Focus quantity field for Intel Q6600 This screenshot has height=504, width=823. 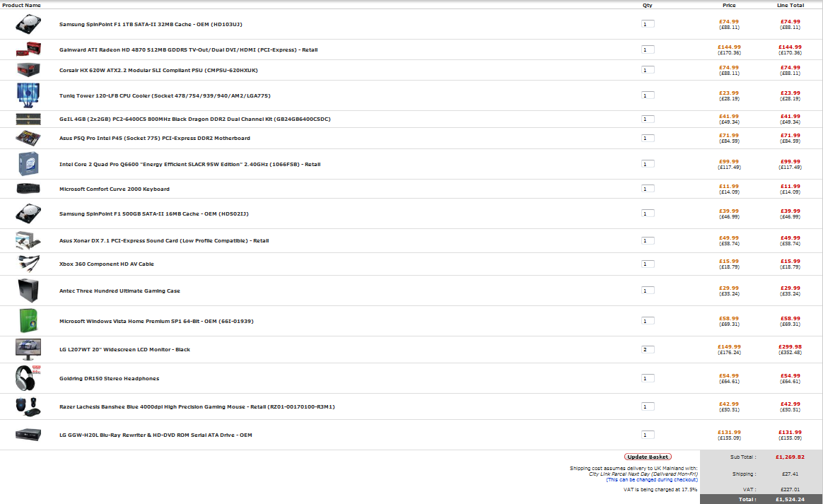tap(648, 164)
